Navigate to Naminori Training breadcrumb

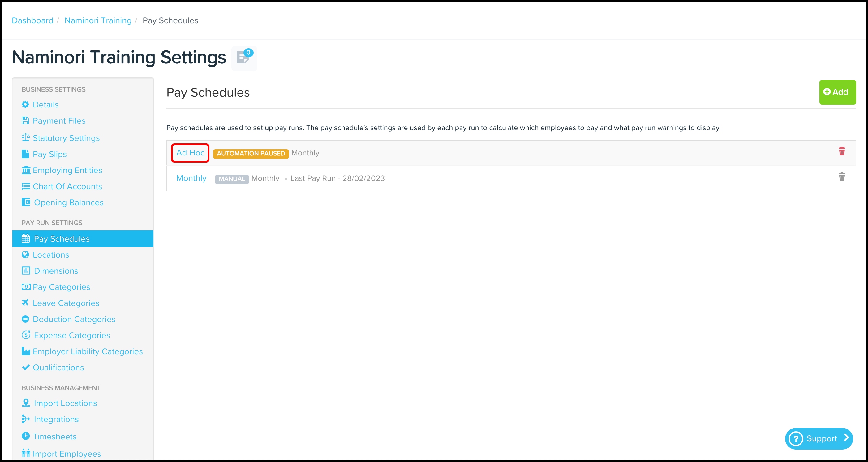(x=98, y=20)
